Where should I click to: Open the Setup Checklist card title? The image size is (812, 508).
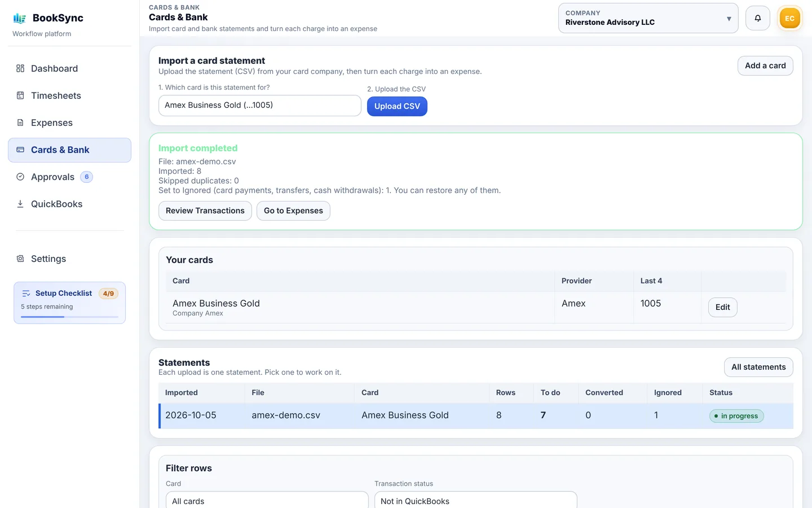(64, 294)
